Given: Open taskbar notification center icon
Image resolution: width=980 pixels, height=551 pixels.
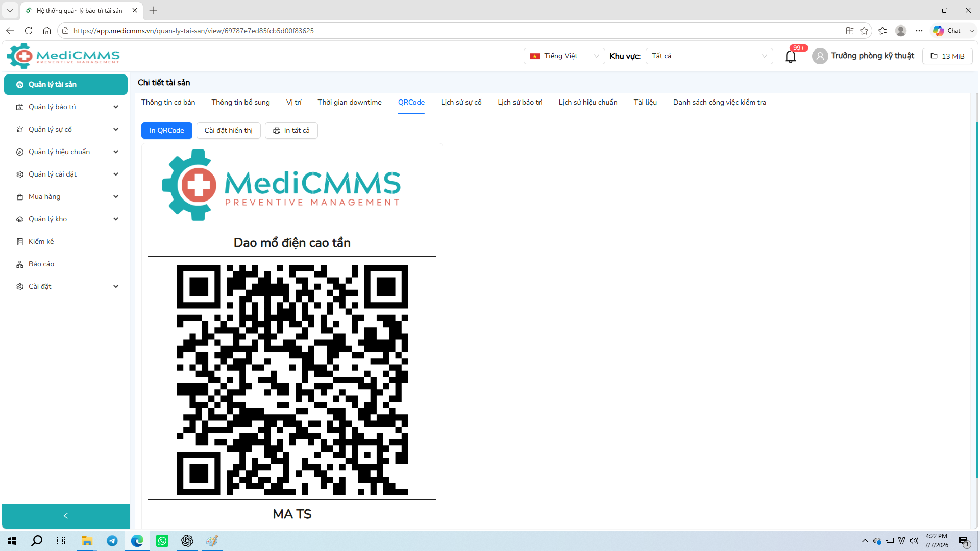Looking at the screenshot, I should 964,541.
